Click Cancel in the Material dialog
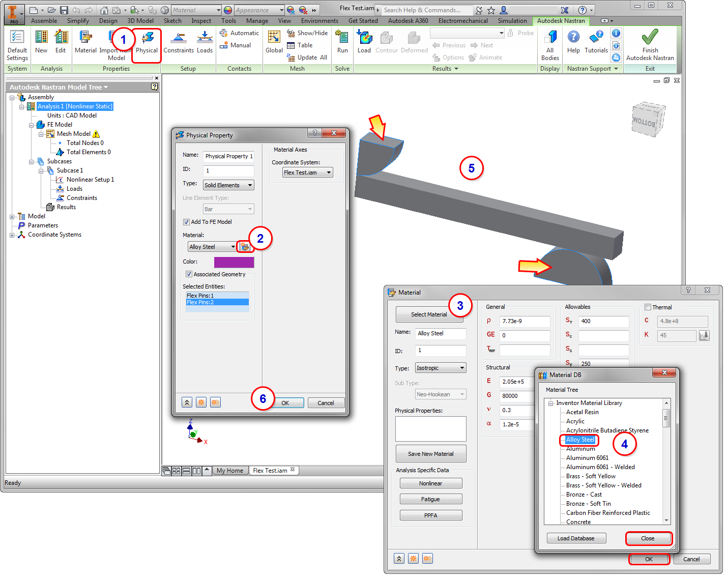 [x=691, y=559]
